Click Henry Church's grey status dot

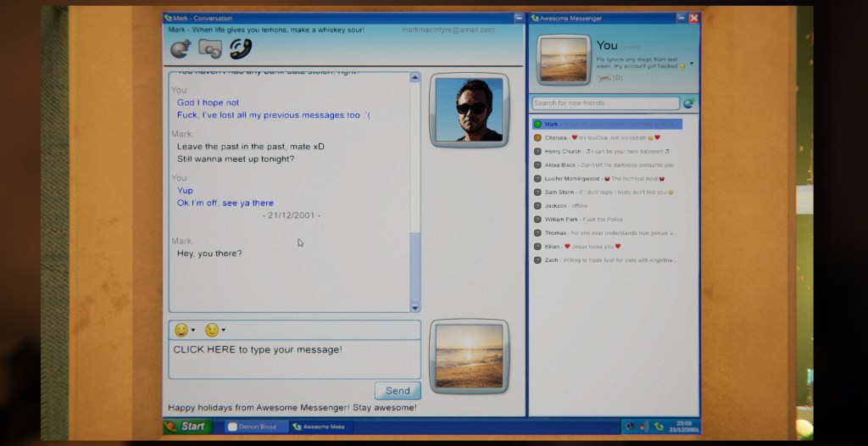pyautogui.click(x=537, y=151)
